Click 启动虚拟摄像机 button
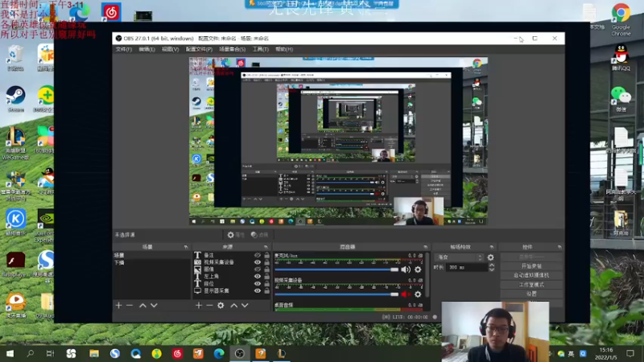 (531, 275)
